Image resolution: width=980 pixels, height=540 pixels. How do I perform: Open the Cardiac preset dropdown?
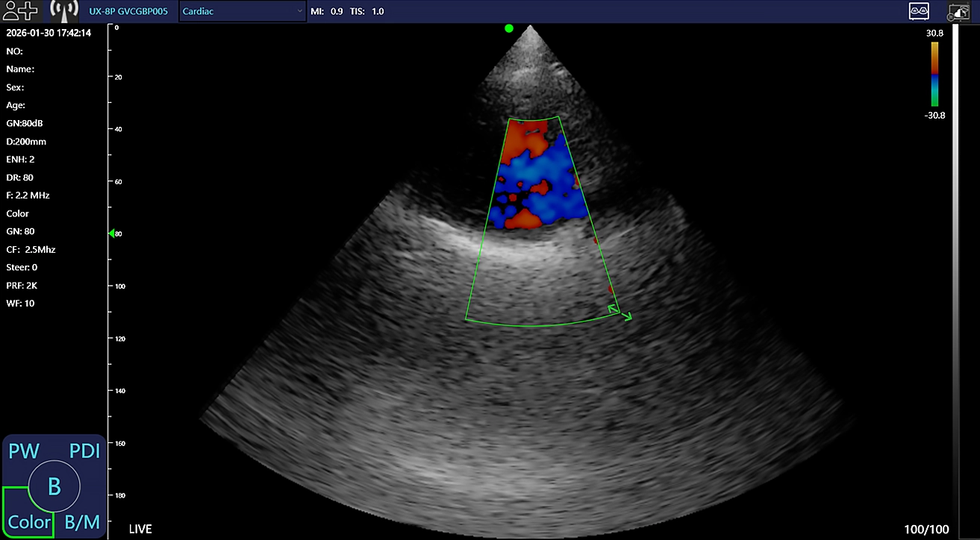[242, 11]
